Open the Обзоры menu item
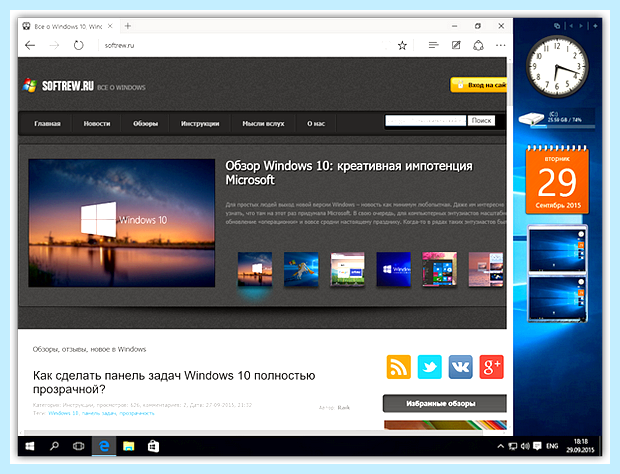 146,124
